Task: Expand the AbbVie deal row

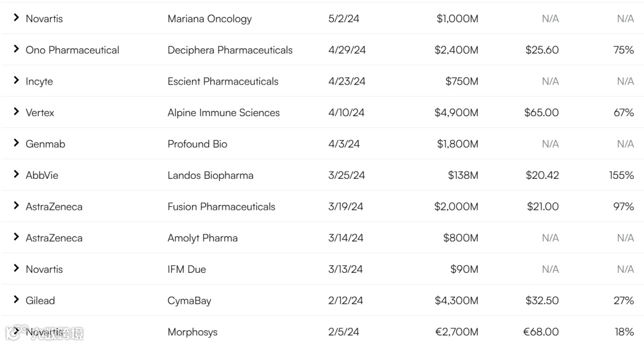Action: pos(16,175)
